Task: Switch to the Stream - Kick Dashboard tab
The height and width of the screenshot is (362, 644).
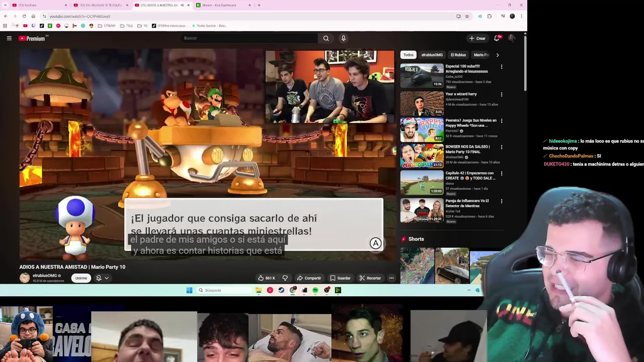Action: tap(223, 5)
